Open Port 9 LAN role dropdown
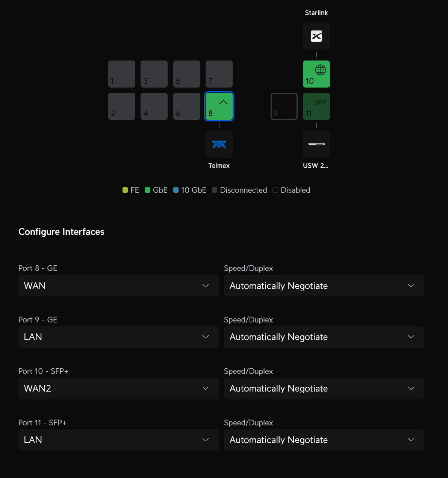The height and width of the screenshot is (478, 448). (118, 337)
